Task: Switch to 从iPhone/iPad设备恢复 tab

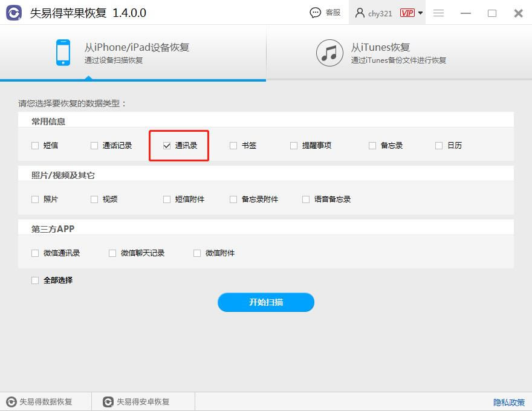Action: [133, 53]
